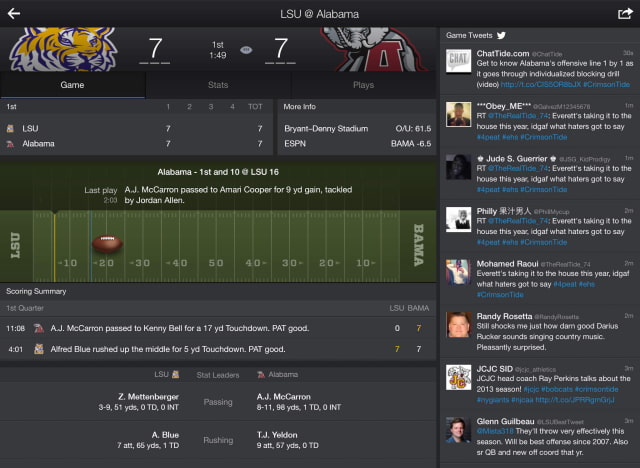
Task: Tap the football possession icon near the score
Action: (246, 50)
